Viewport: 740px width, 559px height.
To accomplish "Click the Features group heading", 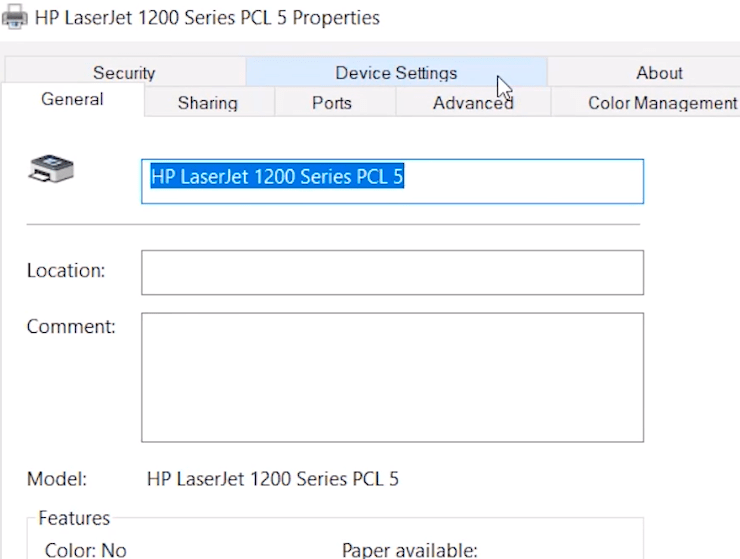I will tap(74, 518).
